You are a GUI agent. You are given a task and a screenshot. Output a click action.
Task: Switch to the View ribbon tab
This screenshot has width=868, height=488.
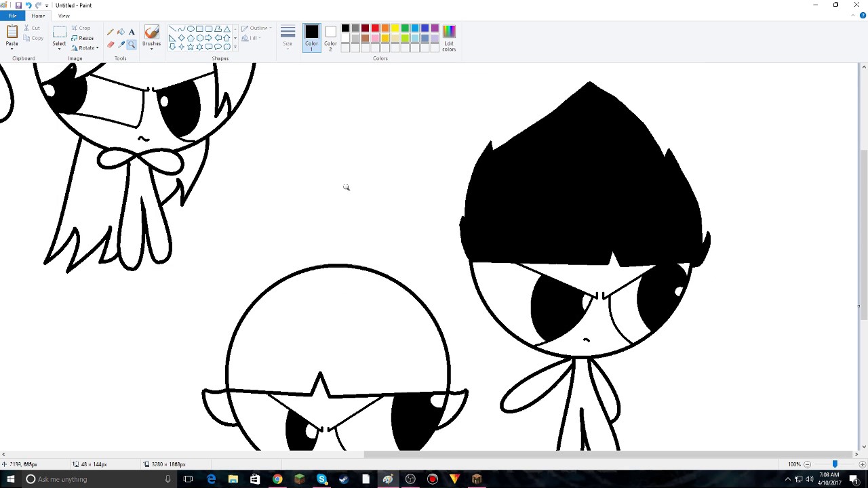tap(64, 16)
